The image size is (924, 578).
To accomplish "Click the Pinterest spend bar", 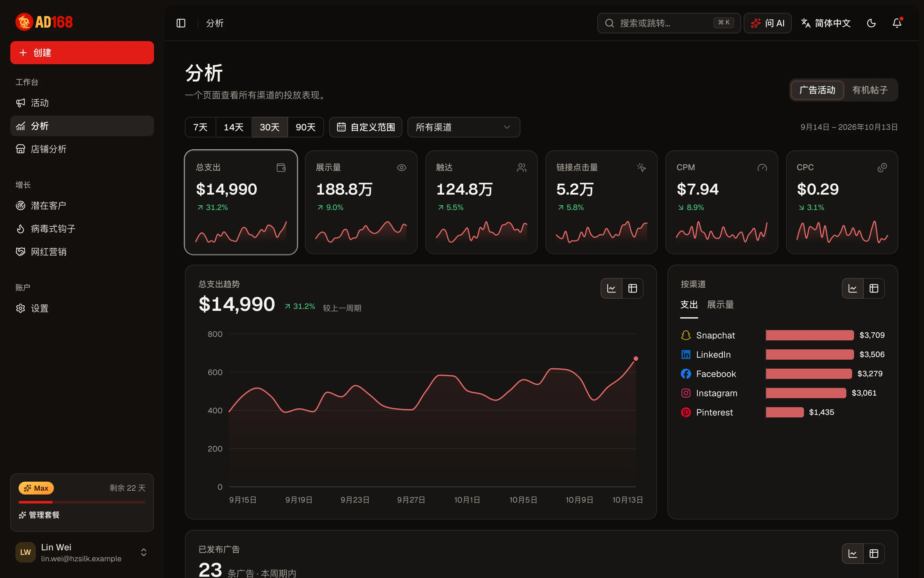I will click(x=785, y=413).
